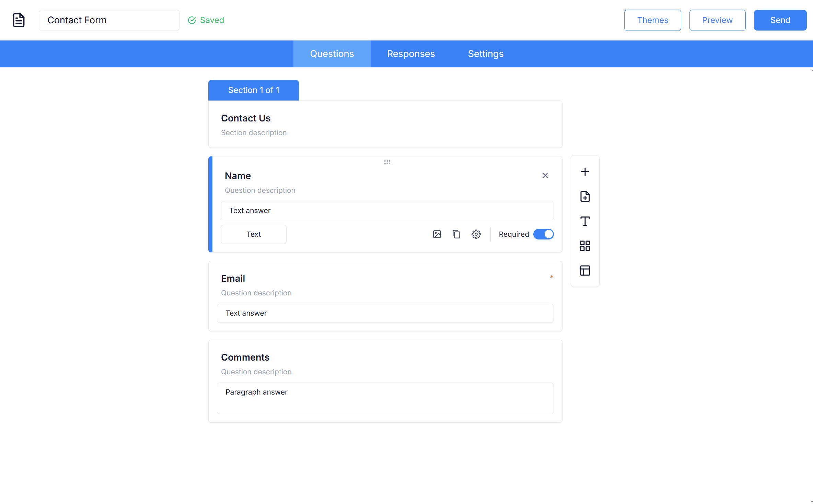The image size is (813, 504).
Task: Add an image to the Name question
Action: (x=437, y=234)
